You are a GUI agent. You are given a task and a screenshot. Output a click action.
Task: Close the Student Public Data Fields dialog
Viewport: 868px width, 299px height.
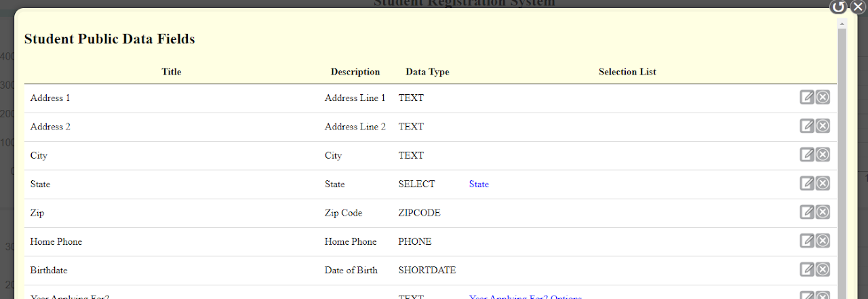tap(857, 7)
